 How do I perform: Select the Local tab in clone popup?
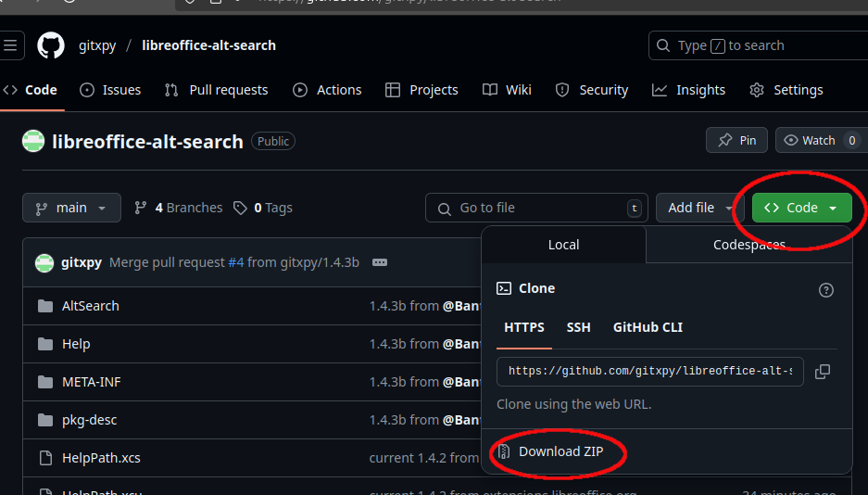pyautogui.click(x=563, y=245)
